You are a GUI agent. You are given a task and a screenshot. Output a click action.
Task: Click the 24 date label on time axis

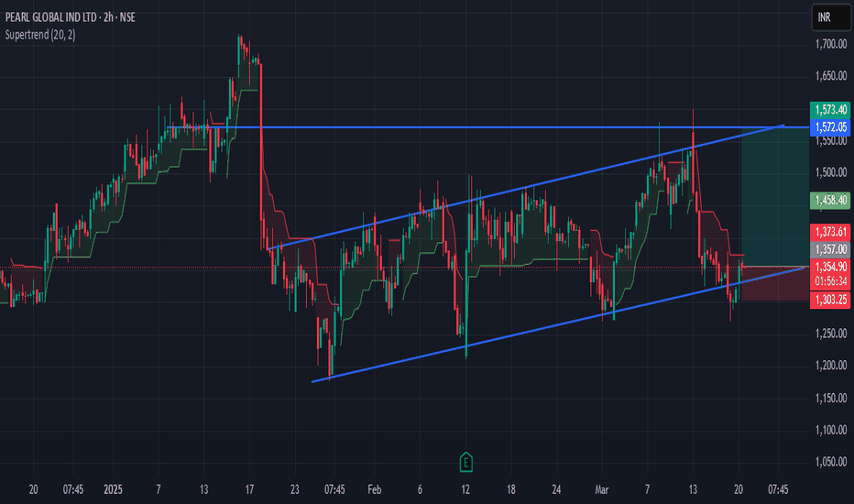556,489
